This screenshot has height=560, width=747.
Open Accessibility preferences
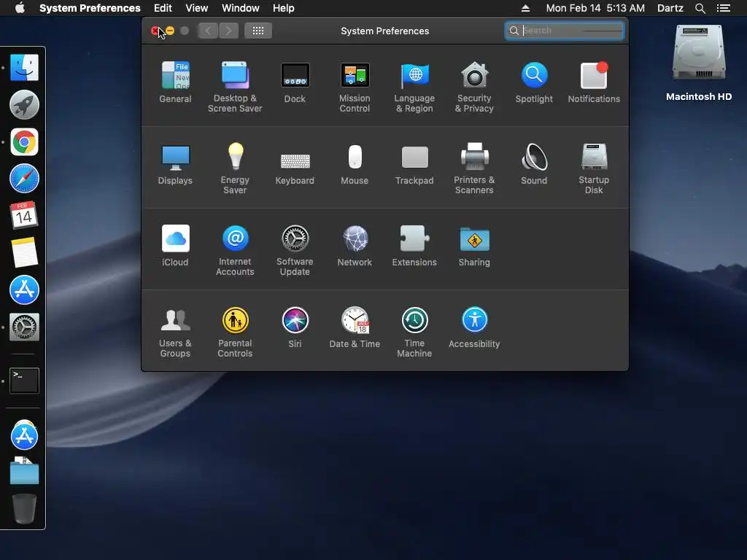pyautogui.click(x=474, y=327)
